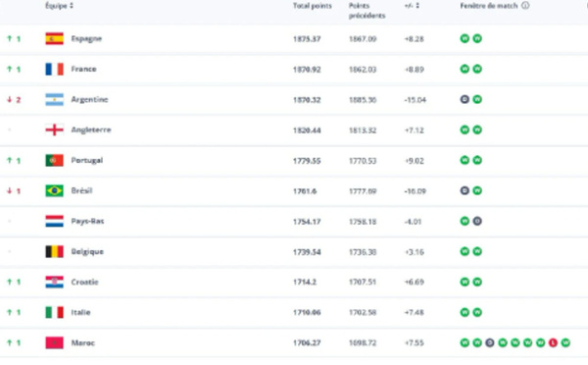
Task: Click the Belgium flag icon
Action: 54,251
